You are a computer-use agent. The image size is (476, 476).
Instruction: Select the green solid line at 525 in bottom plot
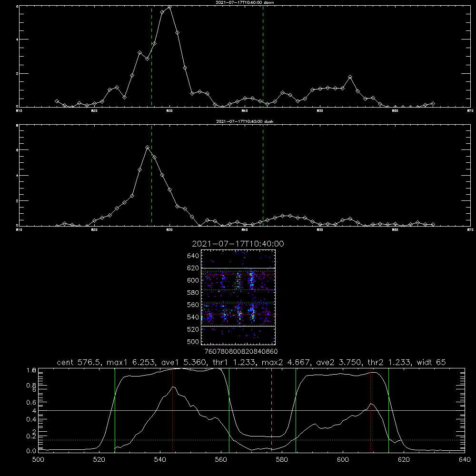115,410
